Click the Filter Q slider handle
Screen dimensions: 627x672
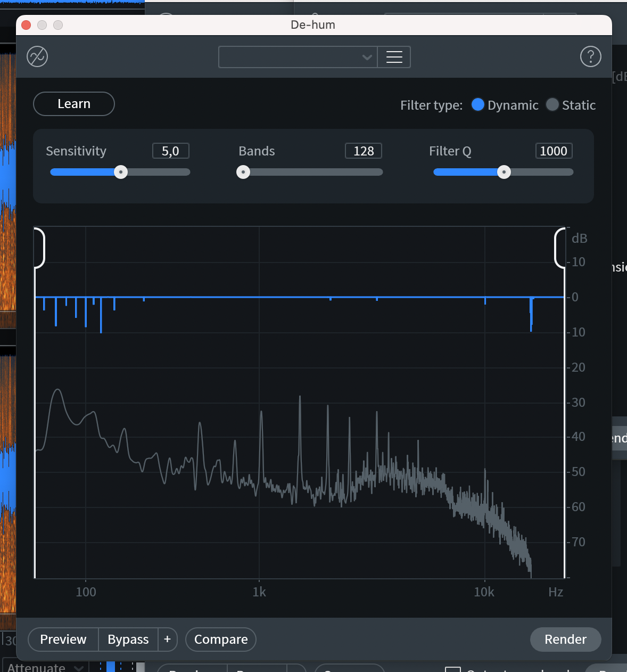tap(504, 172)
